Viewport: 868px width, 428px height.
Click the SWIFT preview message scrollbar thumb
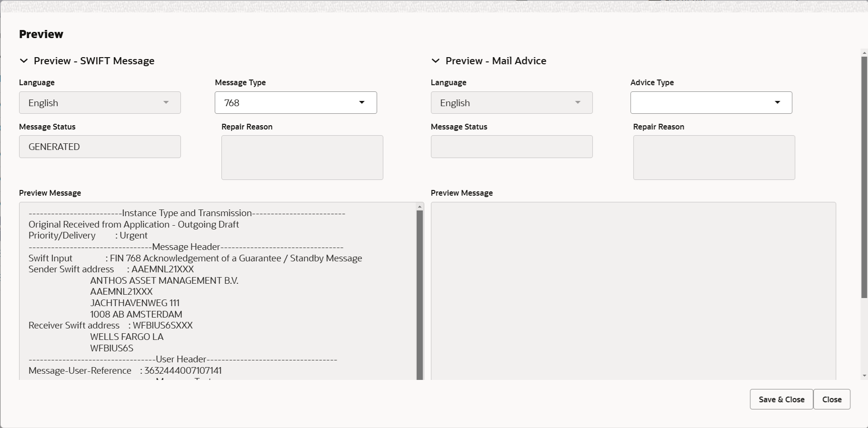click(419, 295)
